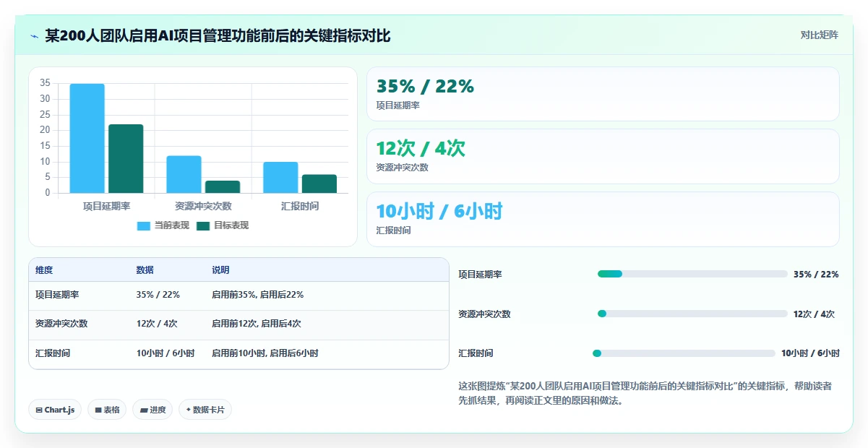Click the 启用前10小时, 启用后6小时 cell
The height and width of the screenshot is (448, 868).
(265, 353)
